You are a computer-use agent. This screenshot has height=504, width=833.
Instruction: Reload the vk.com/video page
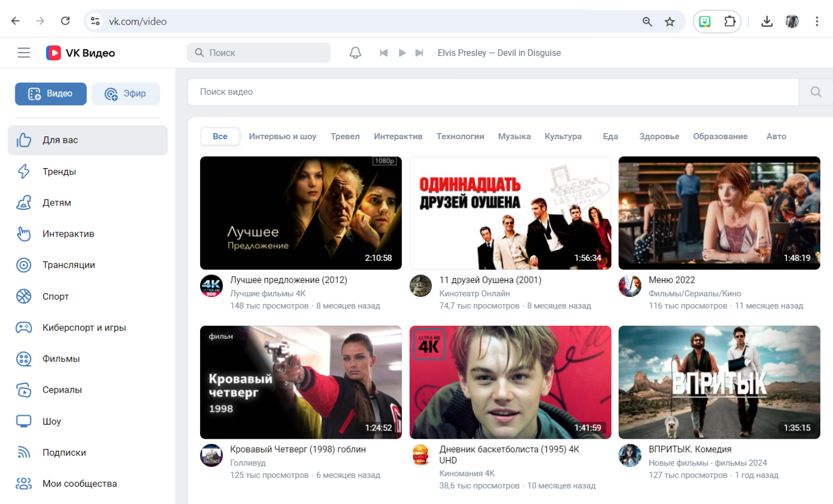(65, 21)
